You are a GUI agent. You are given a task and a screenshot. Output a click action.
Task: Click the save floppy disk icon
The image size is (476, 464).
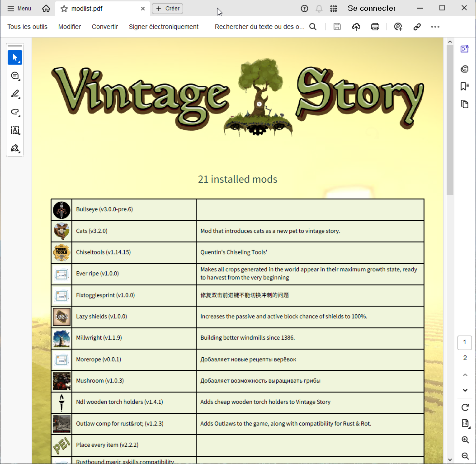click(x=337, y=27)
